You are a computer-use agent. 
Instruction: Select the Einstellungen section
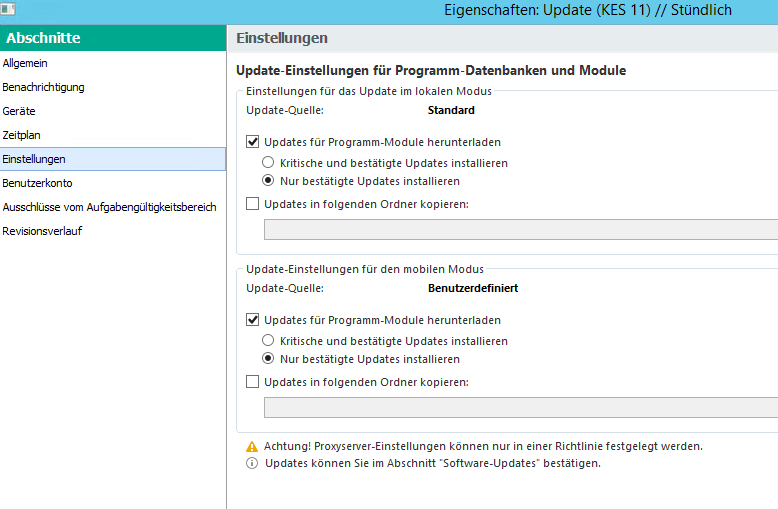click(34, 159)
